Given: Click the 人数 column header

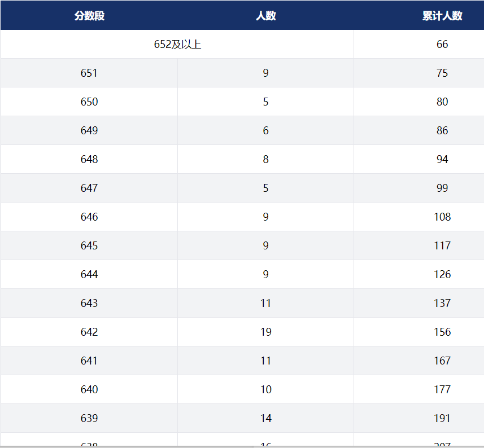Looking at the screenshot, I should click(266, 15).
